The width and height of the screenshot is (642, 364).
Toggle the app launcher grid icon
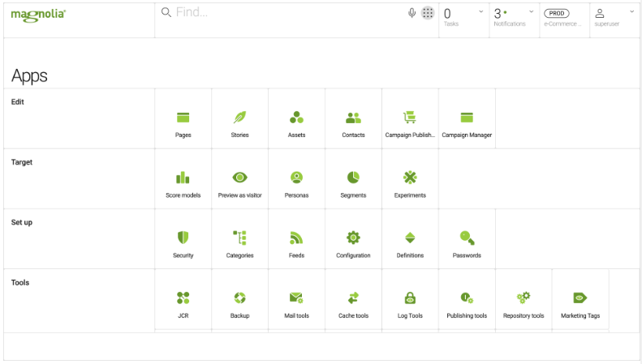point(428,13)
